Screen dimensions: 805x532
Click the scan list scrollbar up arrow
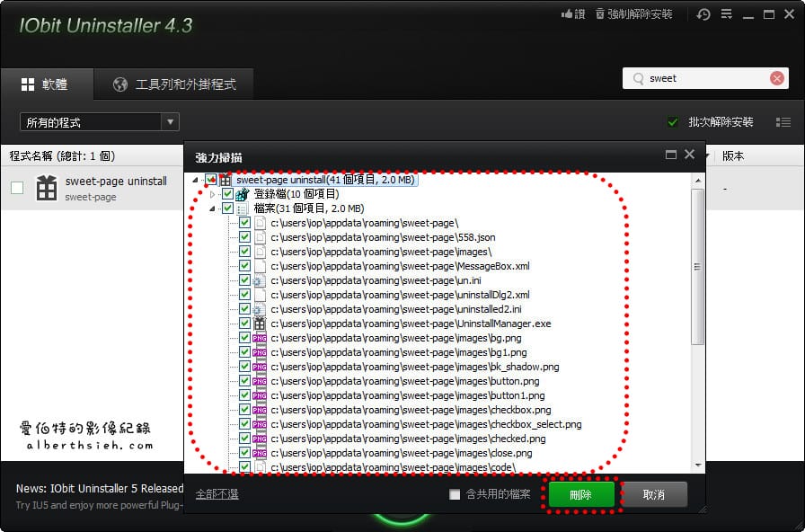698,181
